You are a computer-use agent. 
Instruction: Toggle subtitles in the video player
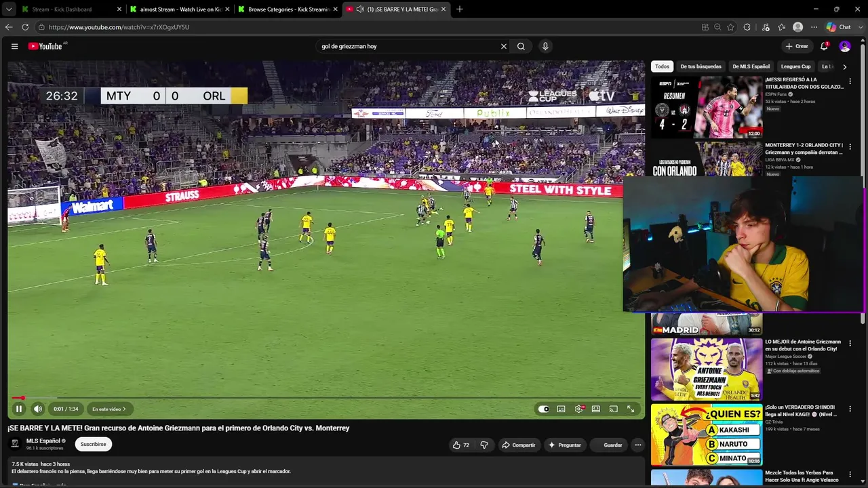coord(561,409)
